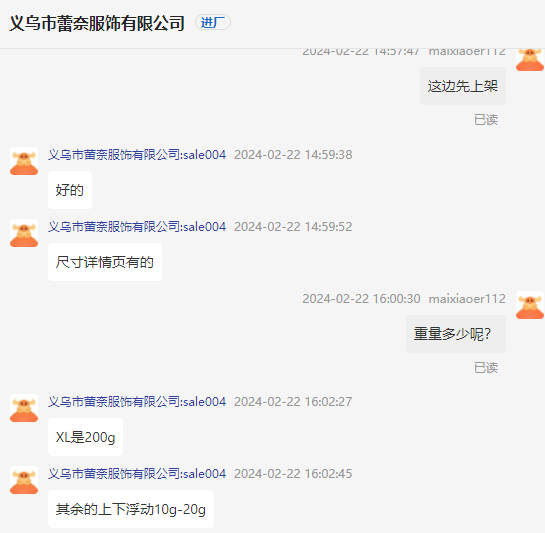
Task: Click maixiaoer112 avatar above 这边先上架 message
Action: (x=530, y=60)
